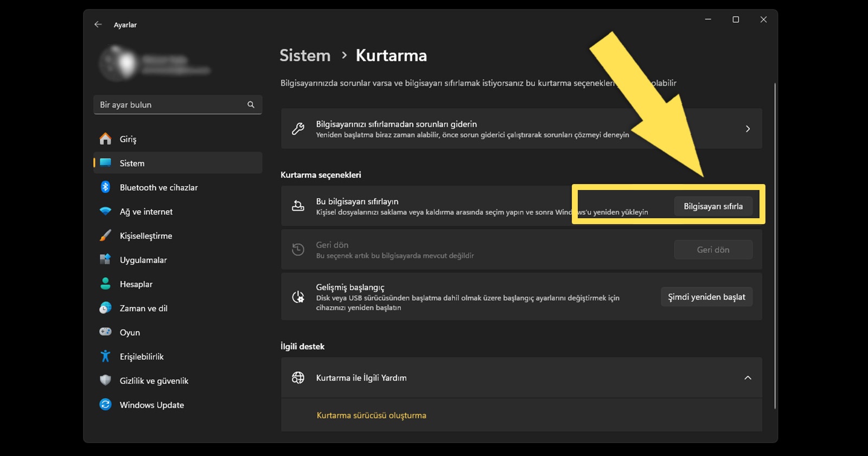
Task: Open Hesaplar settings
Action: point(178,284)
